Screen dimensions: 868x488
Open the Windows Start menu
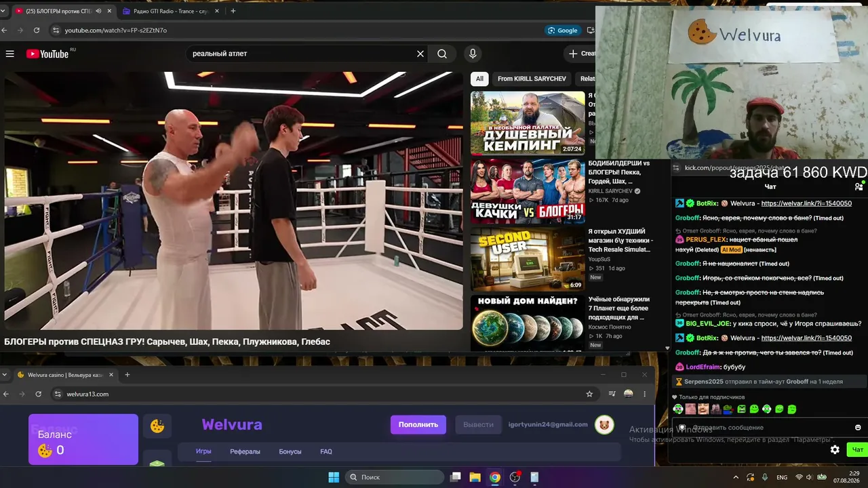334,477
